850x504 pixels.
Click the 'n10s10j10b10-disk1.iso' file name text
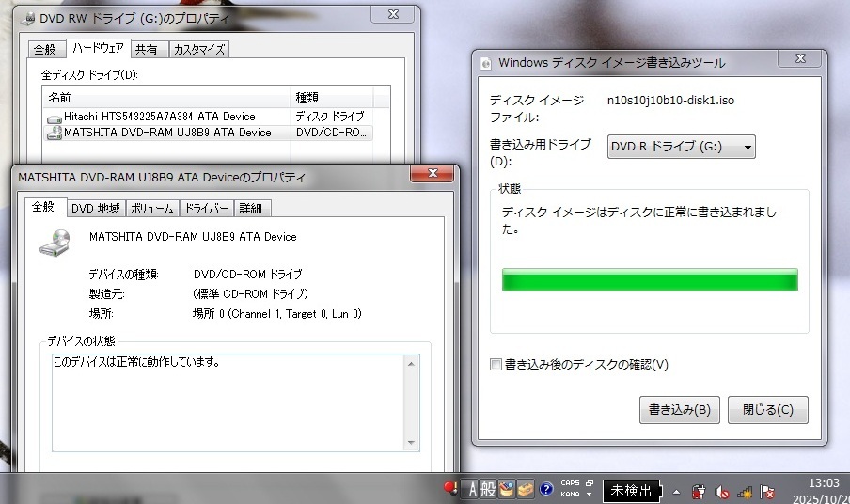pyautogui.click(x=670, y=101)
